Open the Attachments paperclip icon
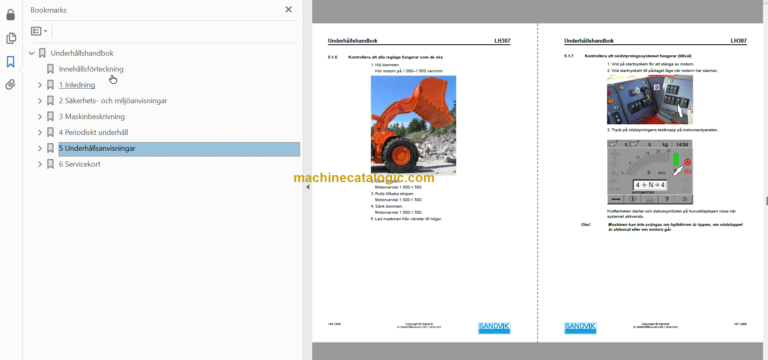The width and height of the screenshot is (768, 360). point(10,85)
